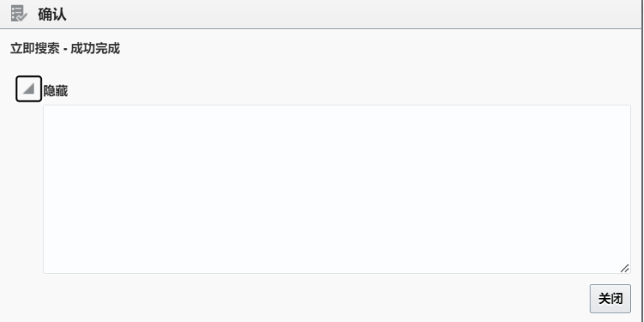Screen dimensions: 644x322
Task: Click the checklist icon beside 确认 title
Action: pos(19,13)
